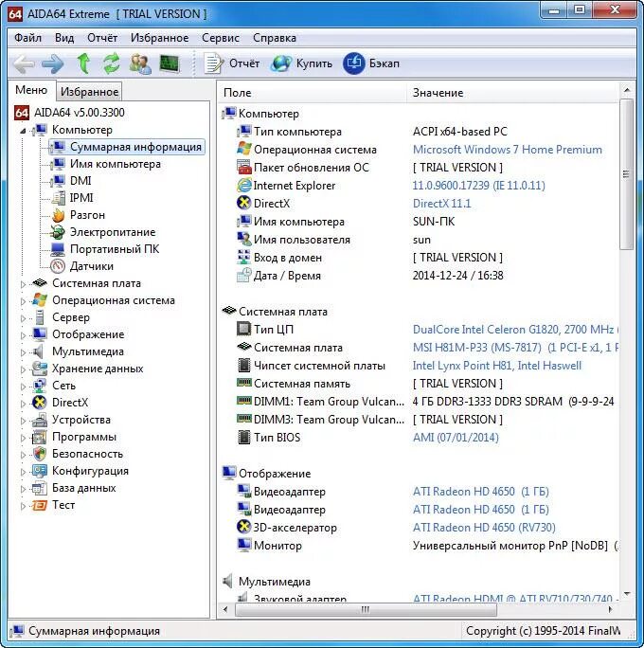Click the scroll-down arrow of vertical scrollbar
The image size is (644, 648).
627,594
